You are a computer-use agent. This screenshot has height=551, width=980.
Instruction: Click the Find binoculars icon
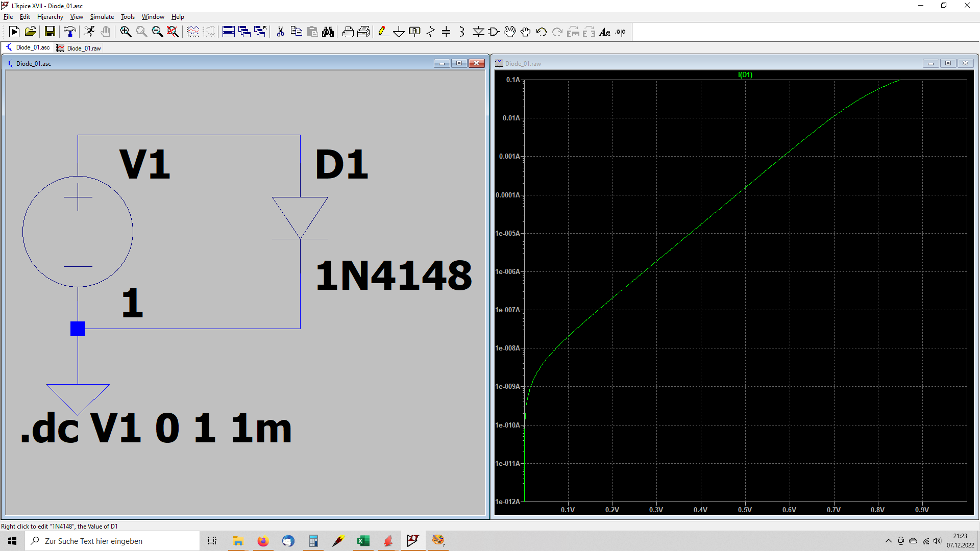click(328, 32)
